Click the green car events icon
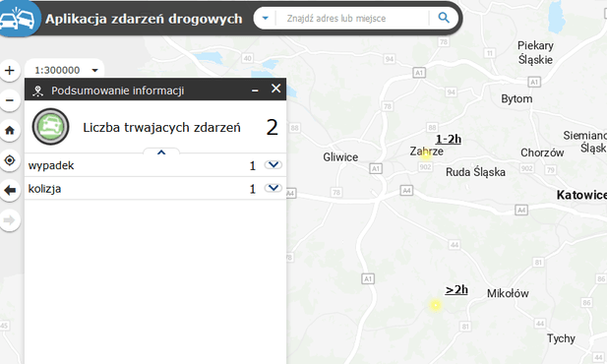Image resolution: width=607 pixels, height=364 pixels. tap(51, 127)
